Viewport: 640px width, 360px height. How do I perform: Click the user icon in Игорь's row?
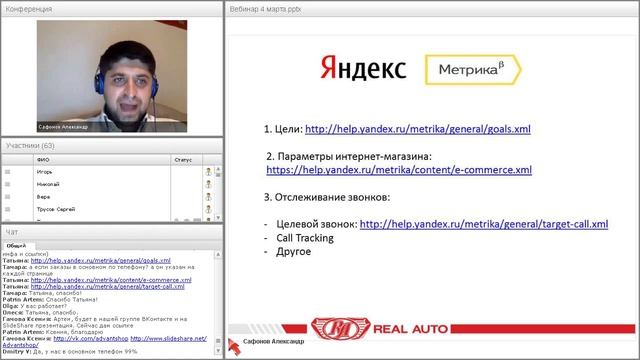(x=208, y=172)
